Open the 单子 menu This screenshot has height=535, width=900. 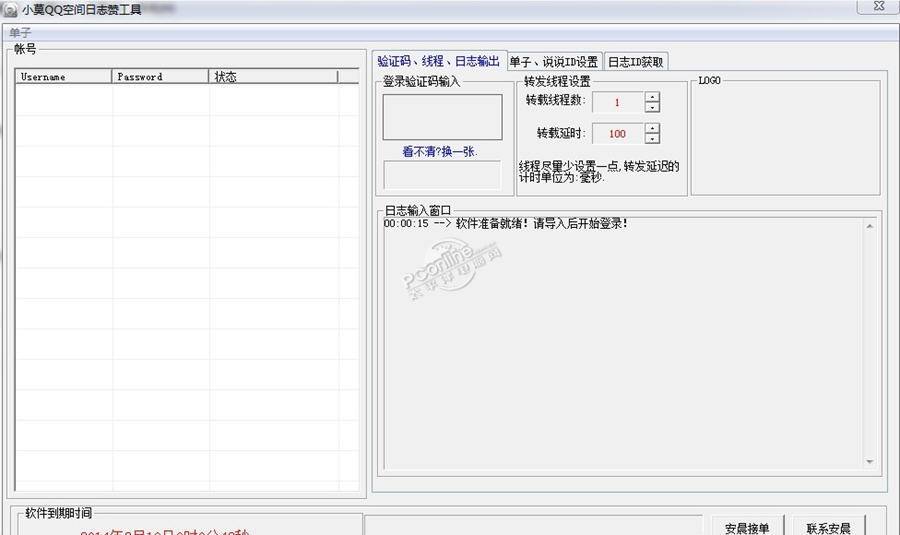pyautogui.click(x=20, y=33)
